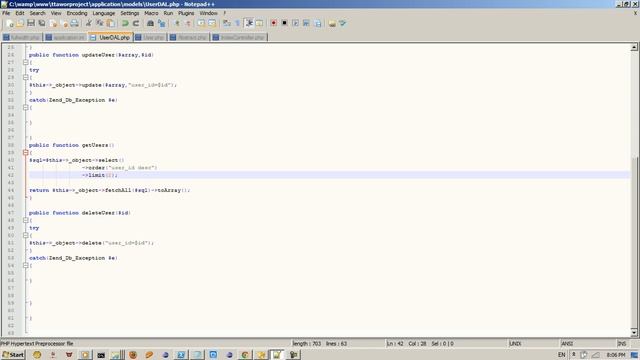
Task: Start macro recording with the red Record icon
Action: tap(273, 23)
